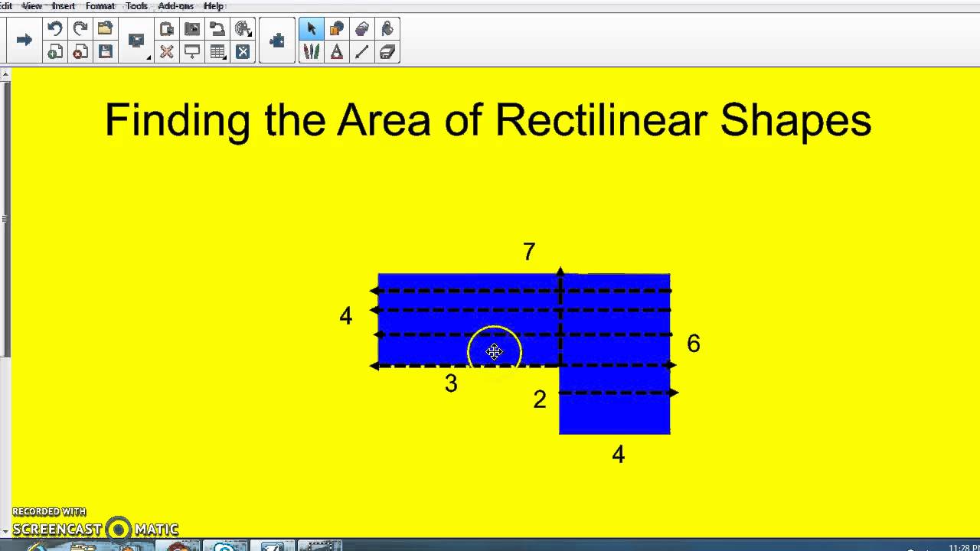Image resolution: width=980 pixels, height=551 pixels.
Task: Click the lower blue rectangle below the dashed lines
Action: (615, 415)
